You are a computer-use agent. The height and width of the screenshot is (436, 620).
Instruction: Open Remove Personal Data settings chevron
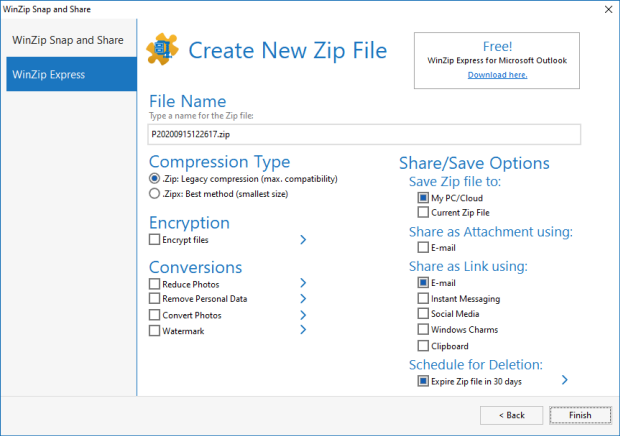(303, 298)
